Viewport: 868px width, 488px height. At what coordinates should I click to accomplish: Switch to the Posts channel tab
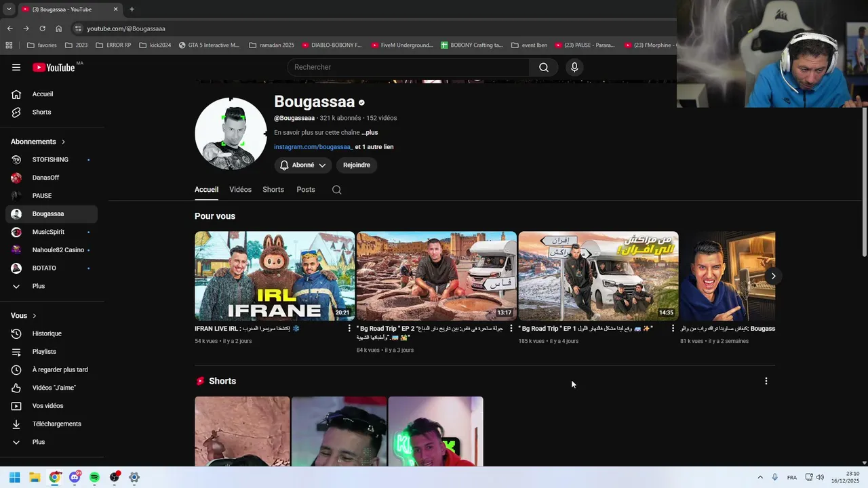306,190
